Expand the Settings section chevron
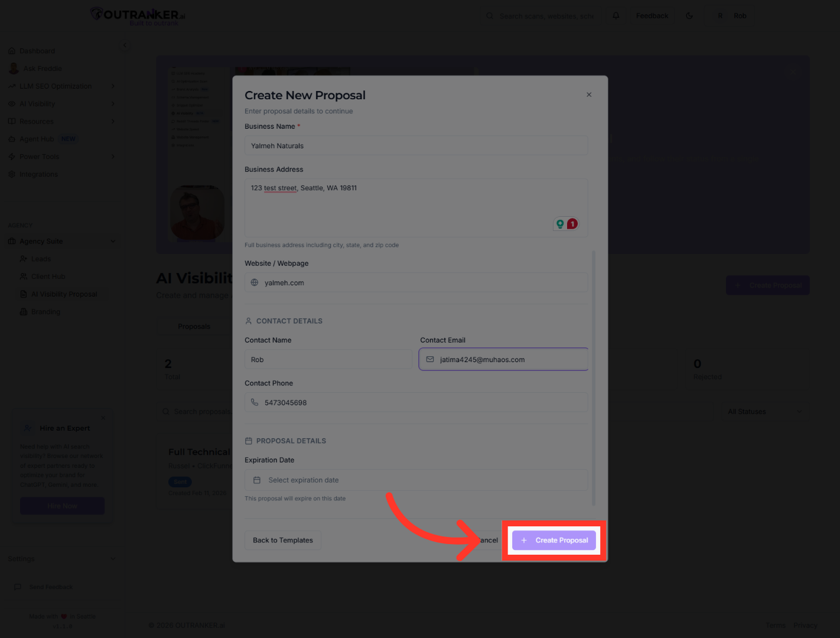The width and height of the screenshot is (840, 638). pyautogui.click(x=113, y=559)
